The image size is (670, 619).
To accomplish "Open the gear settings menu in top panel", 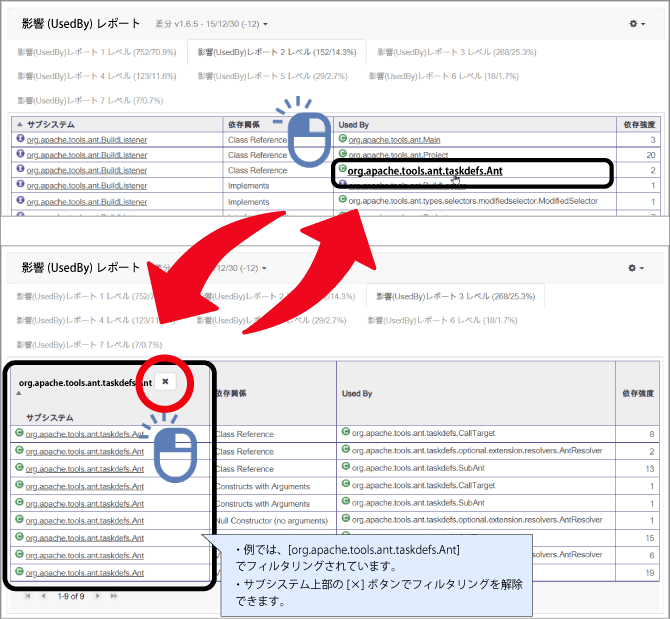I will (635, 23).
